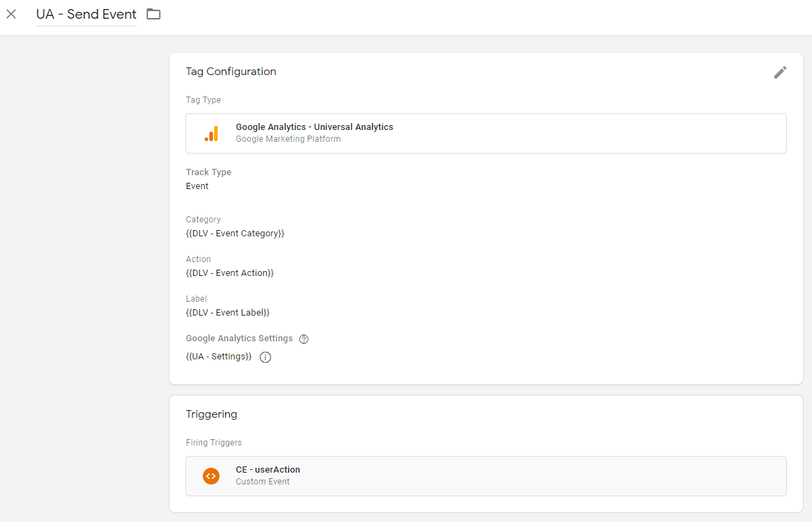
Task: Click the Label field label
Action: coord(197,299)
